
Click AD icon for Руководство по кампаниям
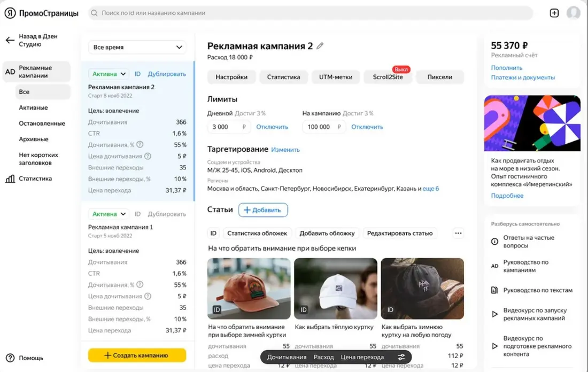click(x=494, y=266)
